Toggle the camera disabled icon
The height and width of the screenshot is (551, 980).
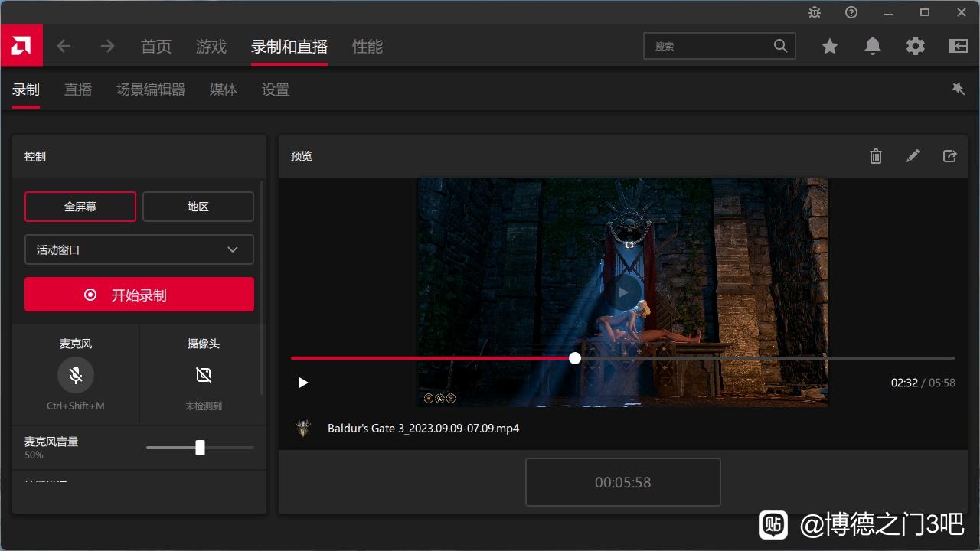[204, 375]
